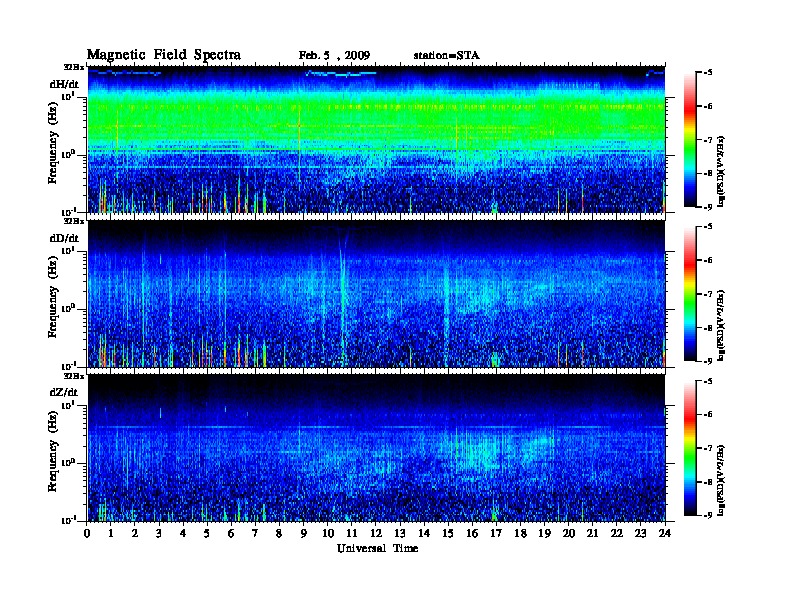Click the color bar beside the dH/dt panel
Viewport: 792px width, 612px height.
pyautogui.click(x=690, y=139)
